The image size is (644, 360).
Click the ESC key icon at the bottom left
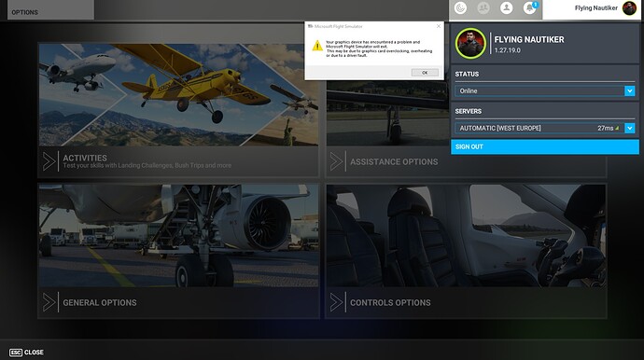[x=16, y=353]
